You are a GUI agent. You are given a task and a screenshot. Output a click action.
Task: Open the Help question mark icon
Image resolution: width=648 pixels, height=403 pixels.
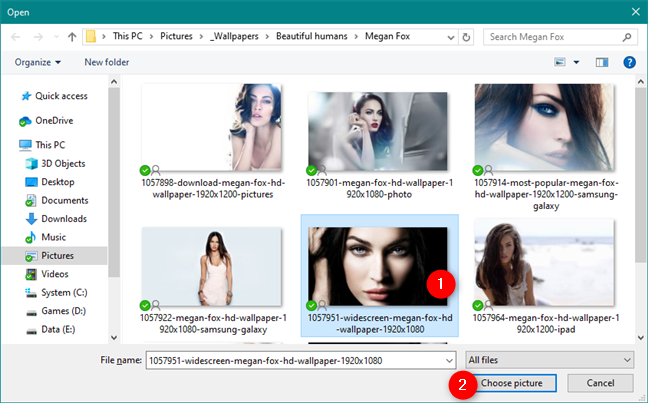[629, 62]
